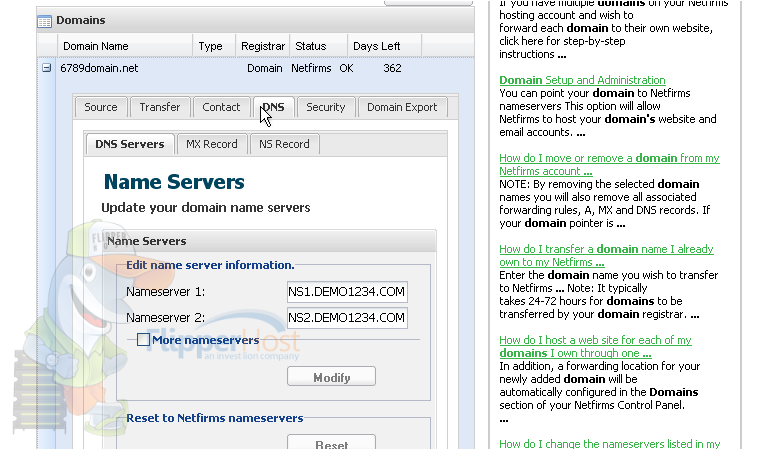Sort by Registrar column header

coord(263,46)
